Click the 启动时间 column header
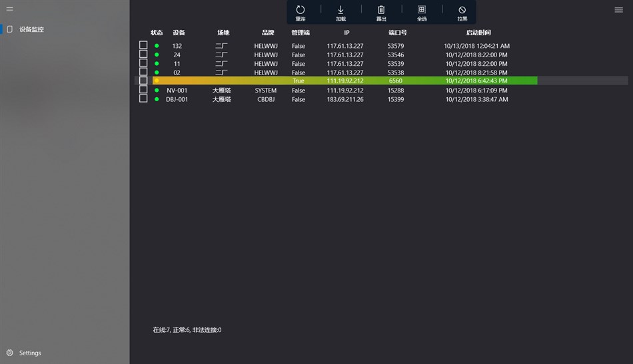This screenshot has width=633, height=364. 478,33
